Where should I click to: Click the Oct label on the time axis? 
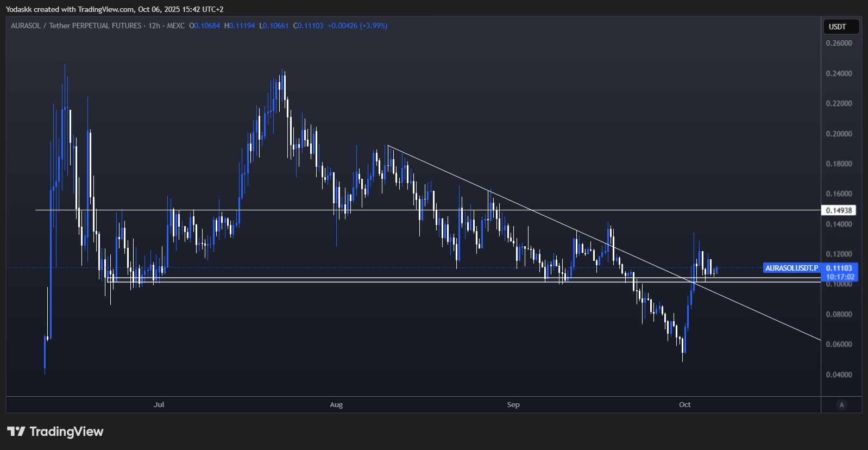[x=685, y=404]
